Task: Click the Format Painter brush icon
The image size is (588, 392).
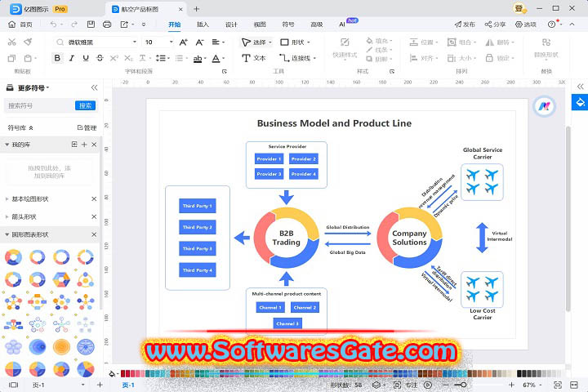Action: pos(28,42)
